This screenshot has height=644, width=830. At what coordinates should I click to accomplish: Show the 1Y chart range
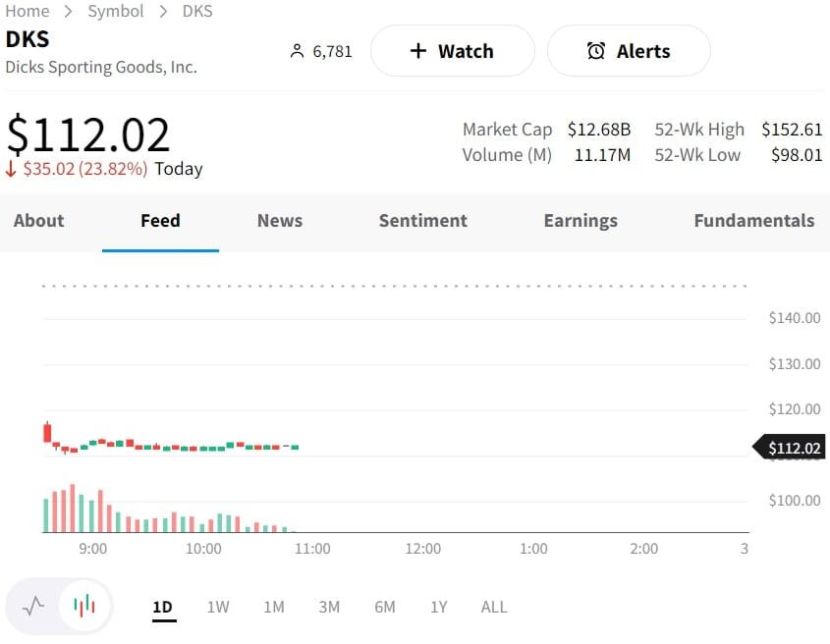(439, 607)
